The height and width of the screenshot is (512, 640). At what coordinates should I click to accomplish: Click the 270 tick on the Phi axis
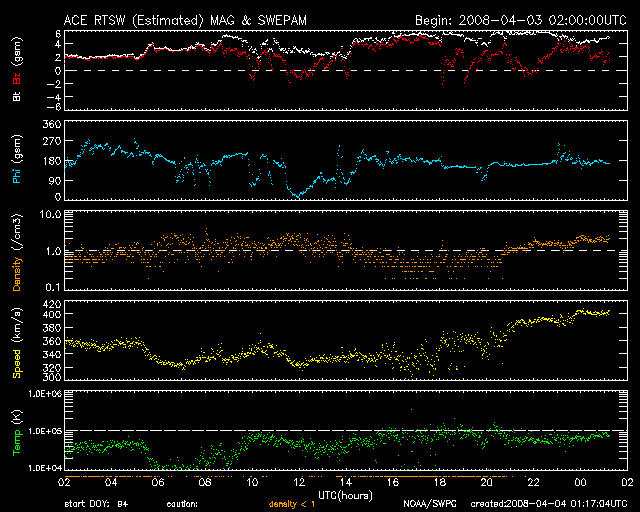click(x=52, y=141)
